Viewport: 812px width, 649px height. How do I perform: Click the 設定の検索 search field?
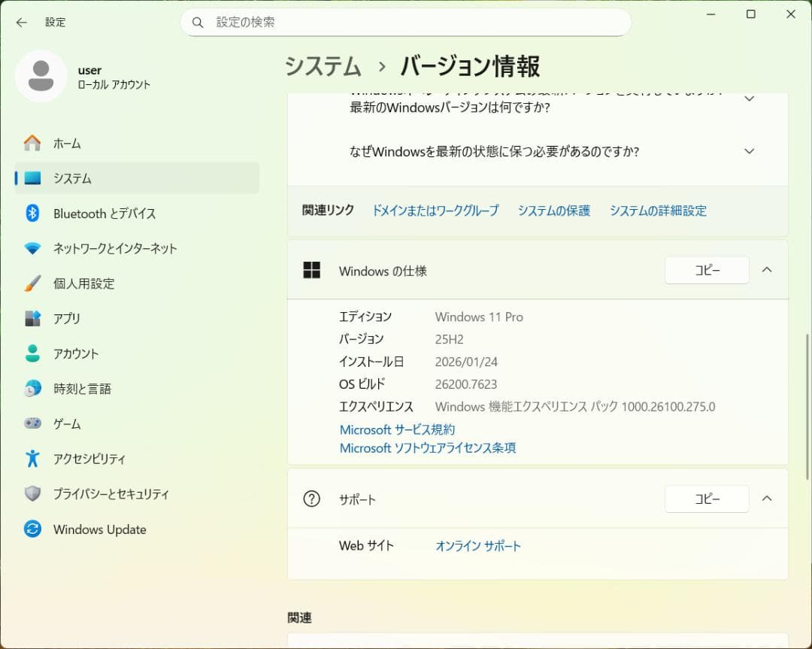point(406,23)
